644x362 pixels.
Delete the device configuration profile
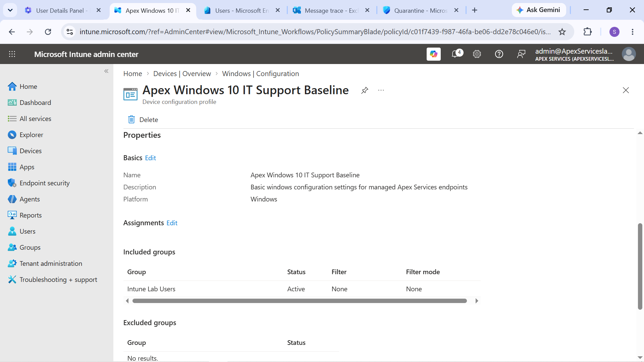tap(143, 120)
